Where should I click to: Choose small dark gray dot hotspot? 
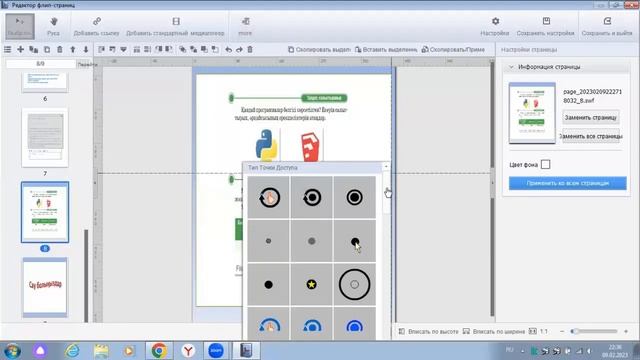point(269,241)
